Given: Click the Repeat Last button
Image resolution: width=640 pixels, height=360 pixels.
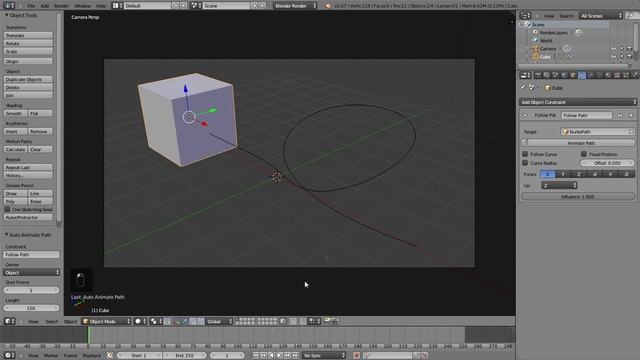Looking at the screenshot, I should point(28,167).
